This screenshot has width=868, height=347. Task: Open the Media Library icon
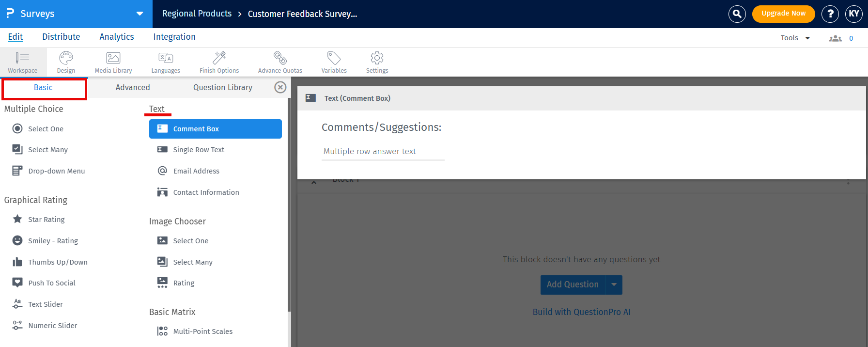(113, 62)
